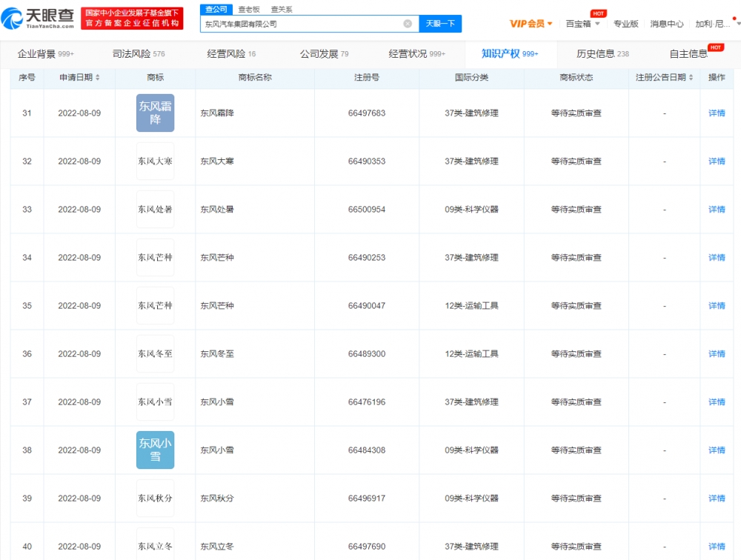Switch to 查老板 search tab
This screenshot has height=560, width=741.
[249, 9]
